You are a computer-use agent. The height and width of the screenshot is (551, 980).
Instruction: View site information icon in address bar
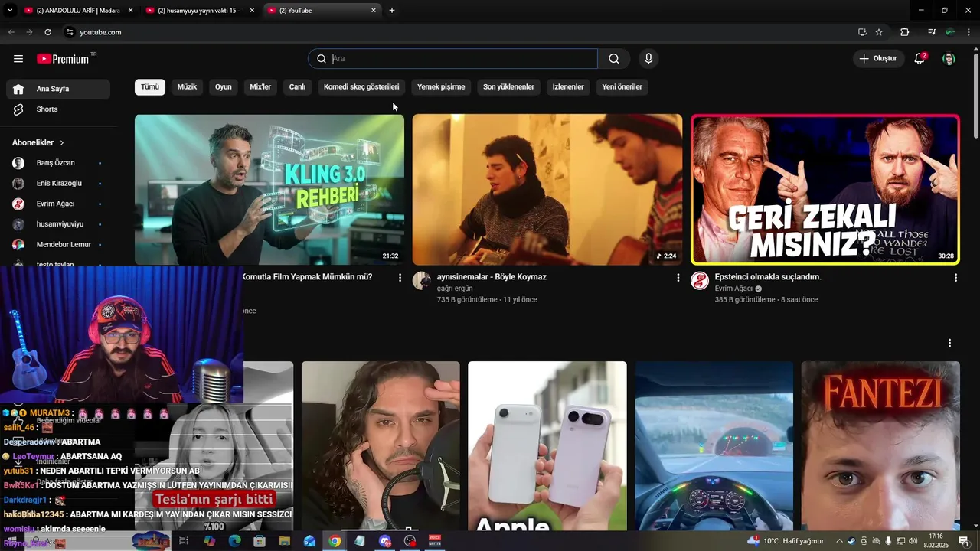tap(70, 32)
